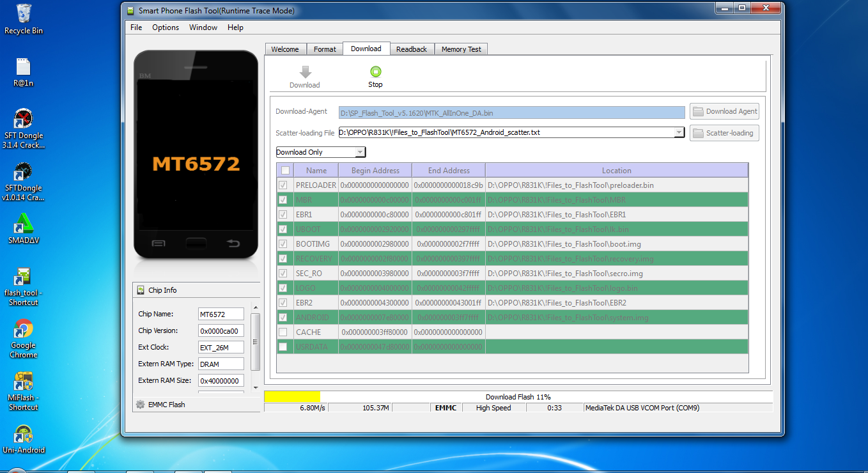This screenshot has height=473, width=868.
Task: Click the 6.80M/s speed status
Action: click(x=296, y=408)
